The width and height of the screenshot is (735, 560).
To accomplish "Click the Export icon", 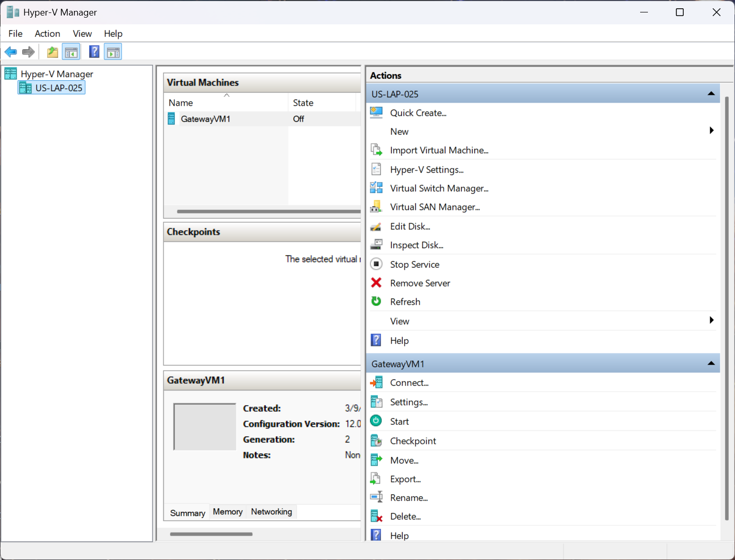I will coord(376,479).
